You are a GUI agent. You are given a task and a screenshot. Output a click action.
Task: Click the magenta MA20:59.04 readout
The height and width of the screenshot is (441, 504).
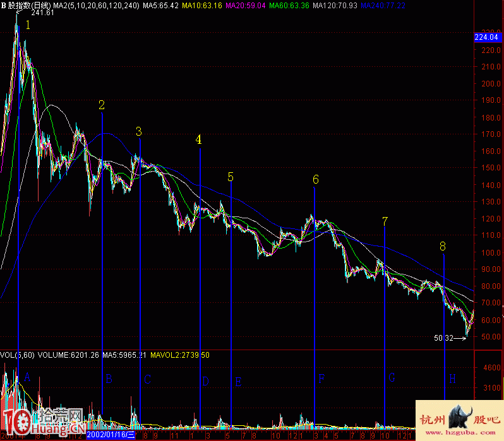pyautogui.click(x=245, y=5)
